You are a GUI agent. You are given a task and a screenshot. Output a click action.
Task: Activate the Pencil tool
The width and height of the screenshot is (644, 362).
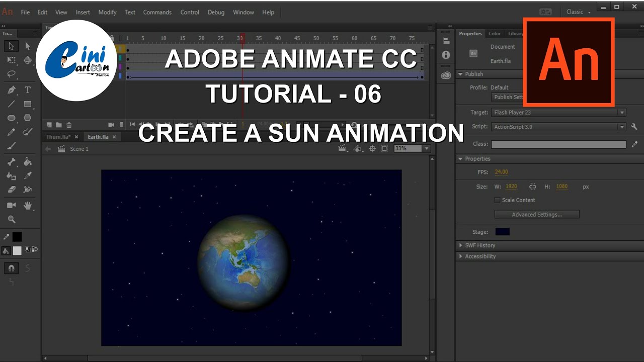click(x=11, y=132)
